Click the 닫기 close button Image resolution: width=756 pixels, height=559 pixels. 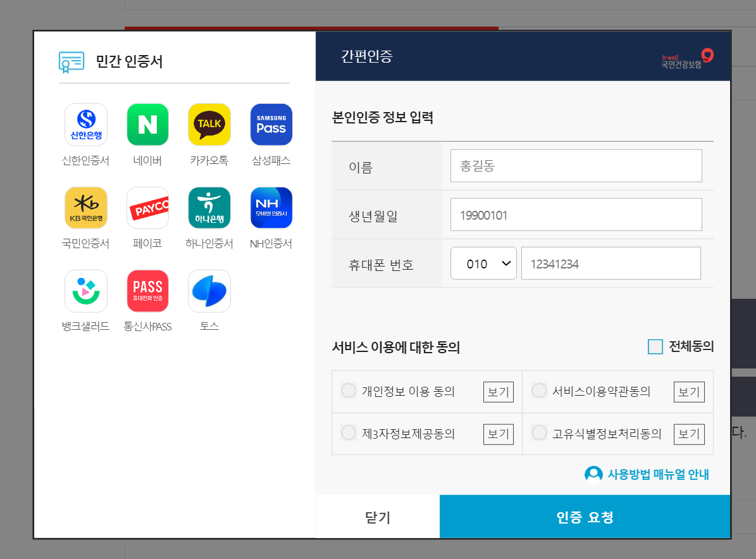378,517
